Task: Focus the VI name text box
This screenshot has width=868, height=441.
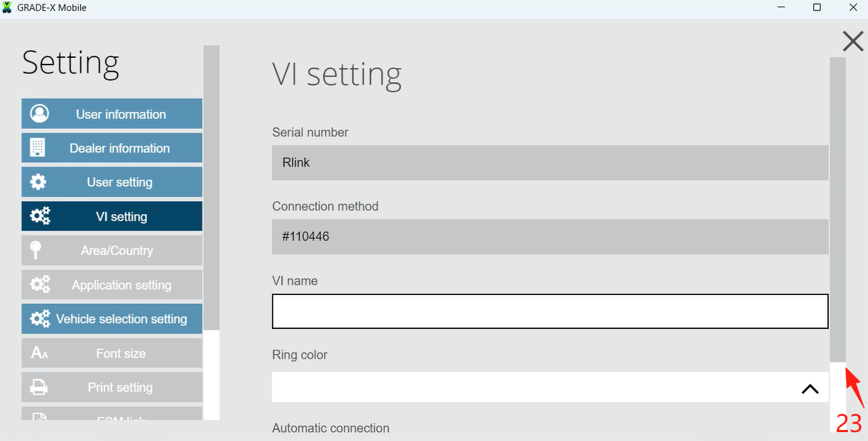Action: click(549, 311)
